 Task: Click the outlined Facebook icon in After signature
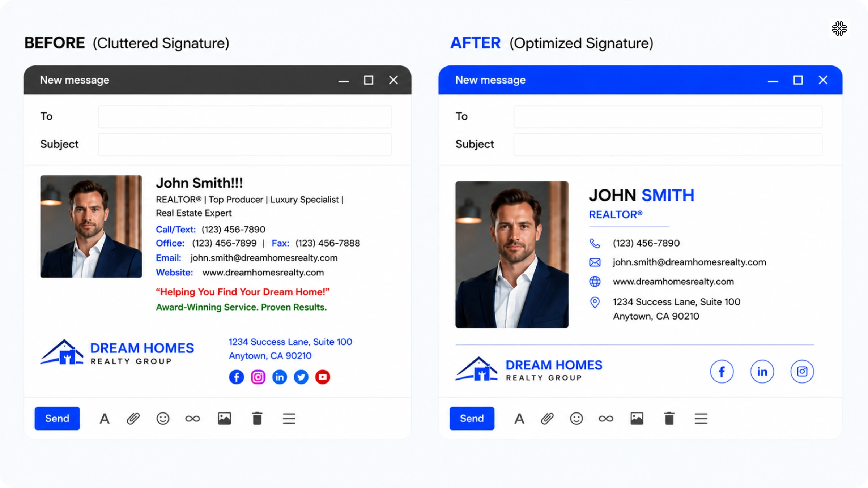(722, 371)
